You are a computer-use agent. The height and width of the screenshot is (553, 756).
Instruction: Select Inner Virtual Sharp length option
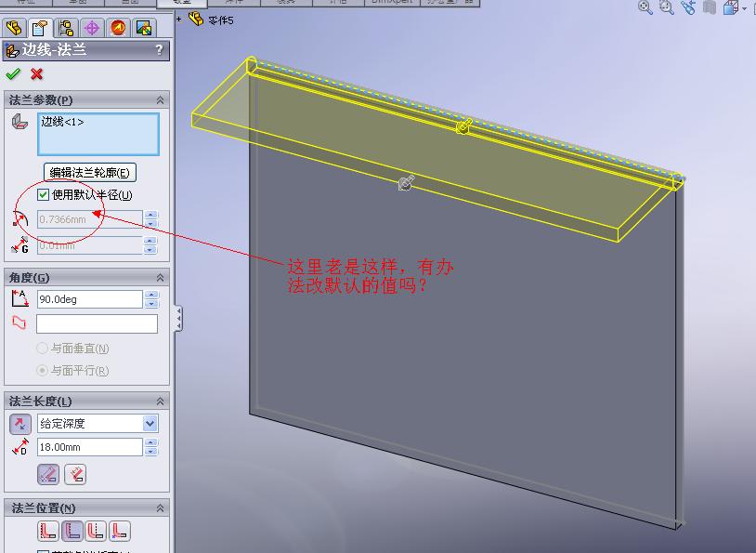[x=74, y=474]
